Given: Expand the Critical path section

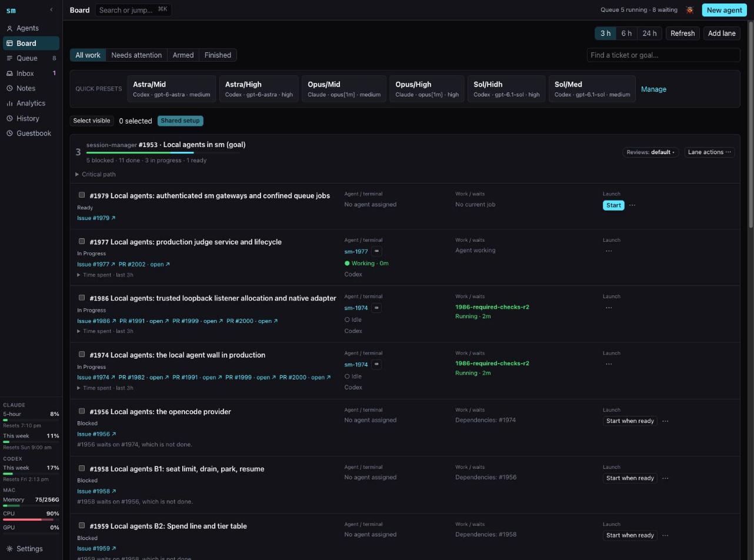Looking at the screenshot, I should 96,174.
